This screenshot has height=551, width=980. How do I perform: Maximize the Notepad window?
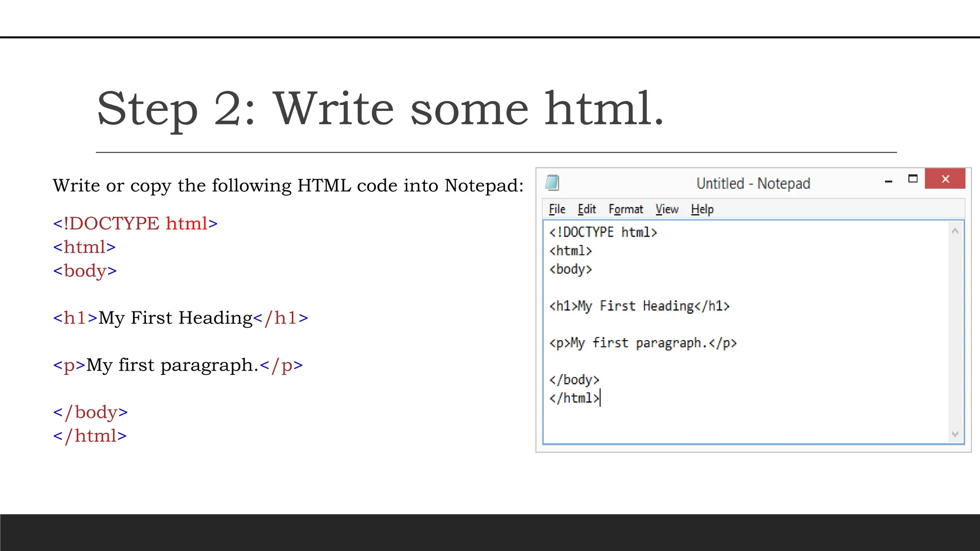(x=913, y=179)
